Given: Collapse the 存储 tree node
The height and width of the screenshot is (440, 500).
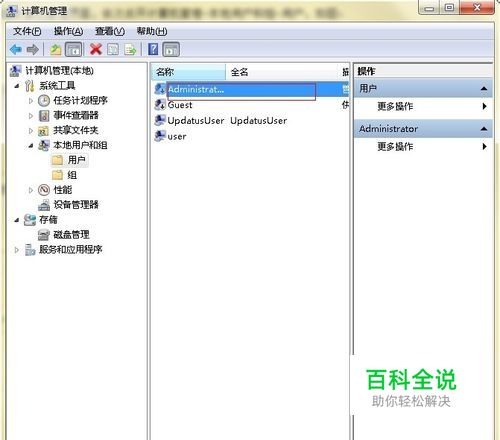Looking at the screenshot, I should click(x=17, y=220).
